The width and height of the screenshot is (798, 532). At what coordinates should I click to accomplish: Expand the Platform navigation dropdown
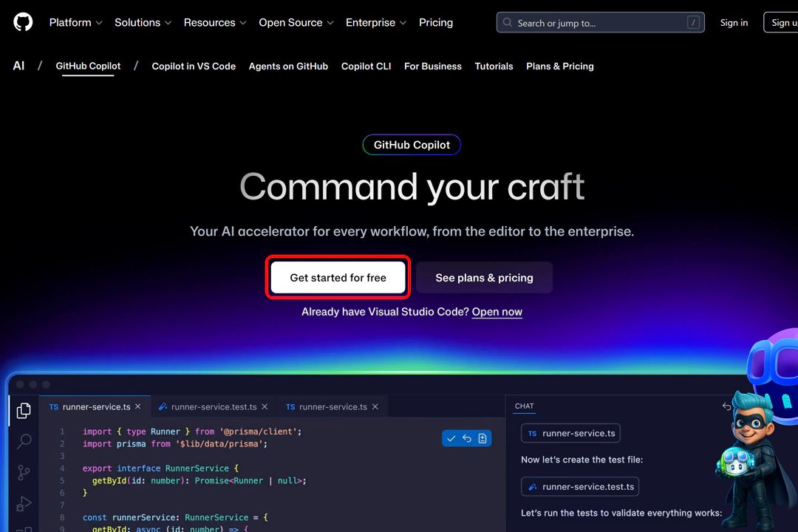click(x=75, y=22)
